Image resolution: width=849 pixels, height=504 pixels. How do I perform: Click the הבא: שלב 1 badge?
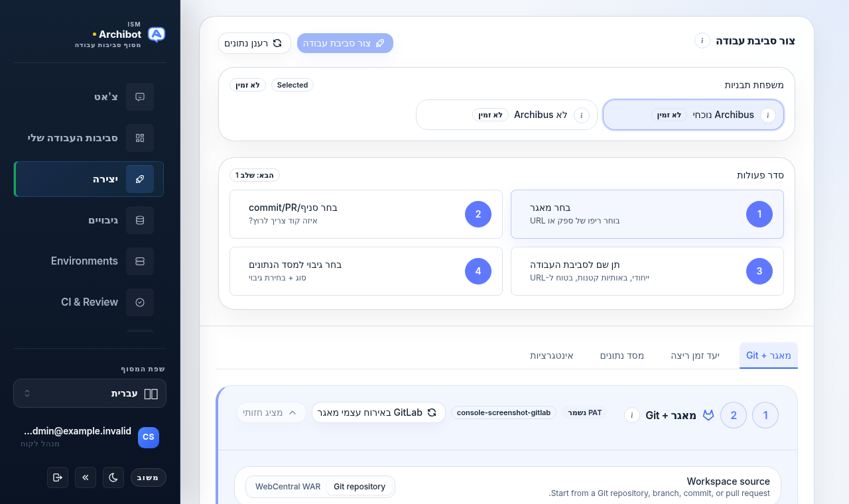pos(255,175)
